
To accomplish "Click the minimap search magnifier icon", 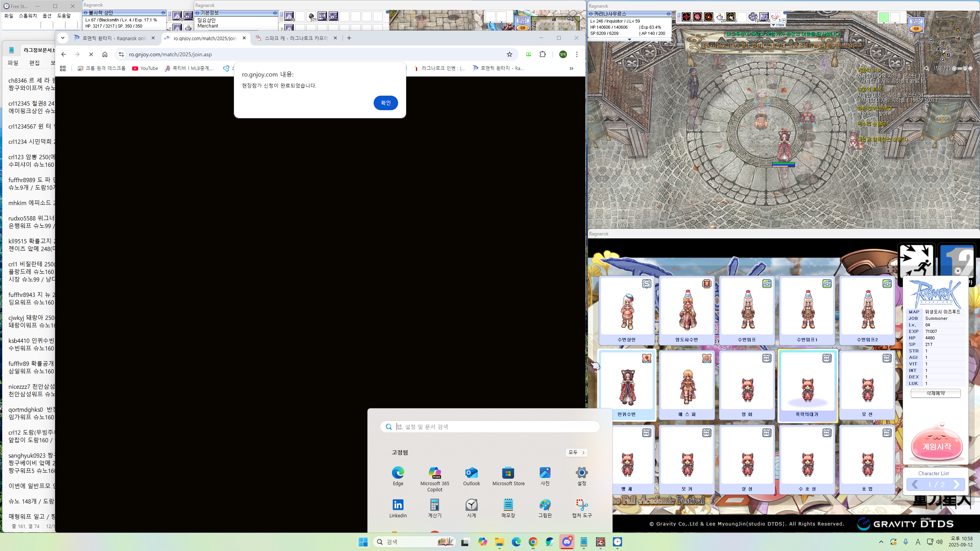I will [x=927, y=68].
